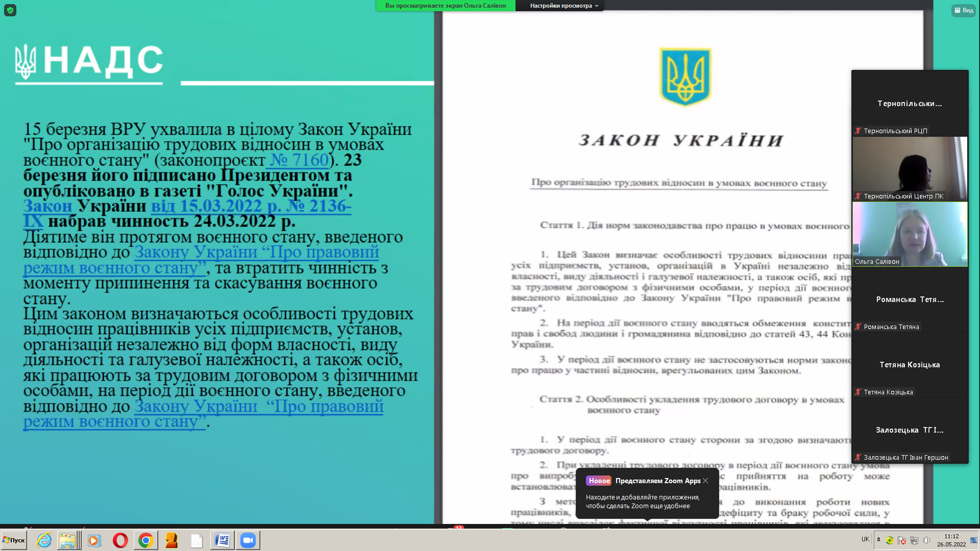Open Windows Media Player taskbar icon
The width and height of the screenshot is (980, 551).
[94, 540]
